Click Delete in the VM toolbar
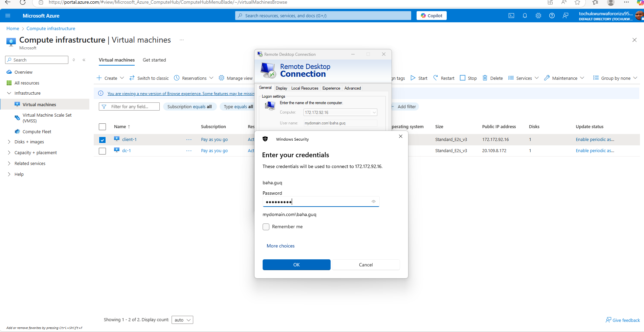This screenshot has height=332, width=644. tap(493, 78)
